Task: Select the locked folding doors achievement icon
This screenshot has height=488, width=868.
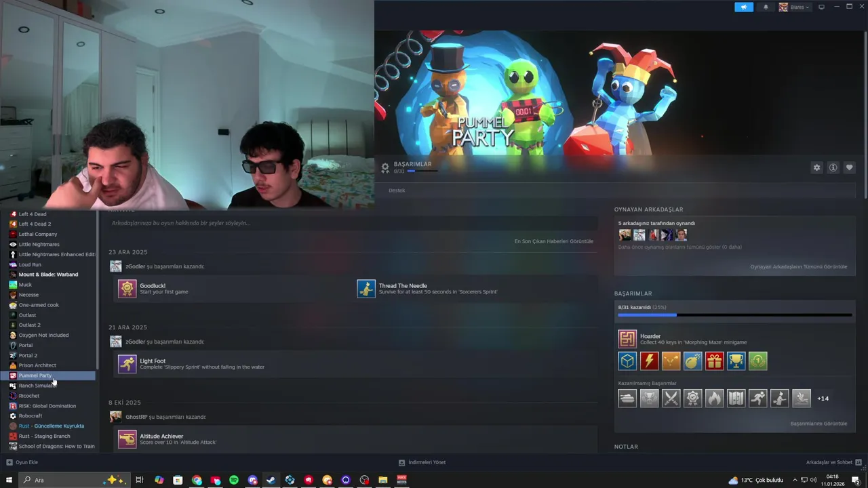Action: tap(736, 399)
